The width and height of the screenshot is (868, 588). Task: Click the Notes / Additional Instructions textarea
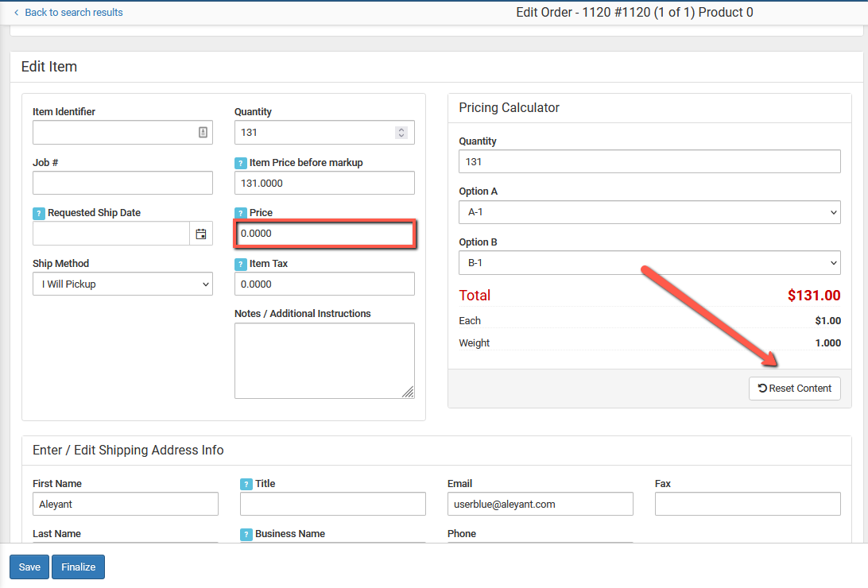coord(324,361)
